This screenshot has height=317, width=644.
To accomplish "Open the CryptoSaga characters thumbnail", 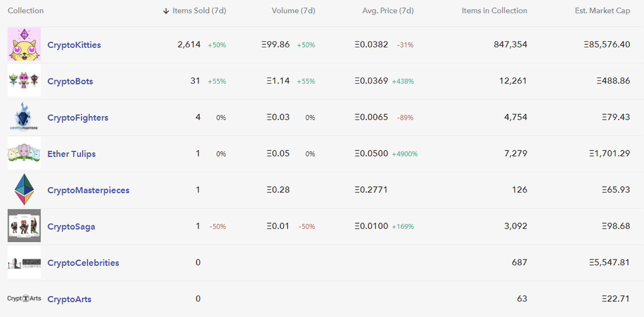I will coord(24,226).
